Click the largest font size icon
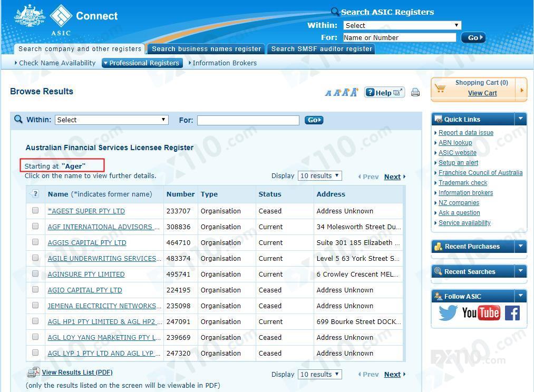 pyautogui.click(x=354, y=92)
